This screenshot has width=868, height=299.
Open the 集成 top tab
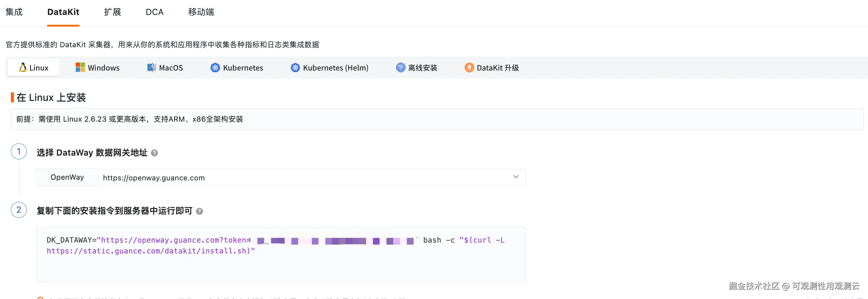point(14,12)
